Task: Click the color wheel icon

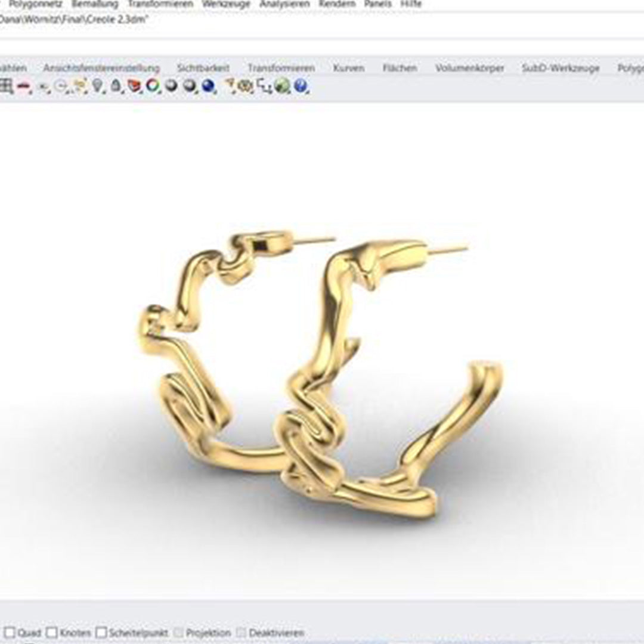Action: [x=153, y=86]
